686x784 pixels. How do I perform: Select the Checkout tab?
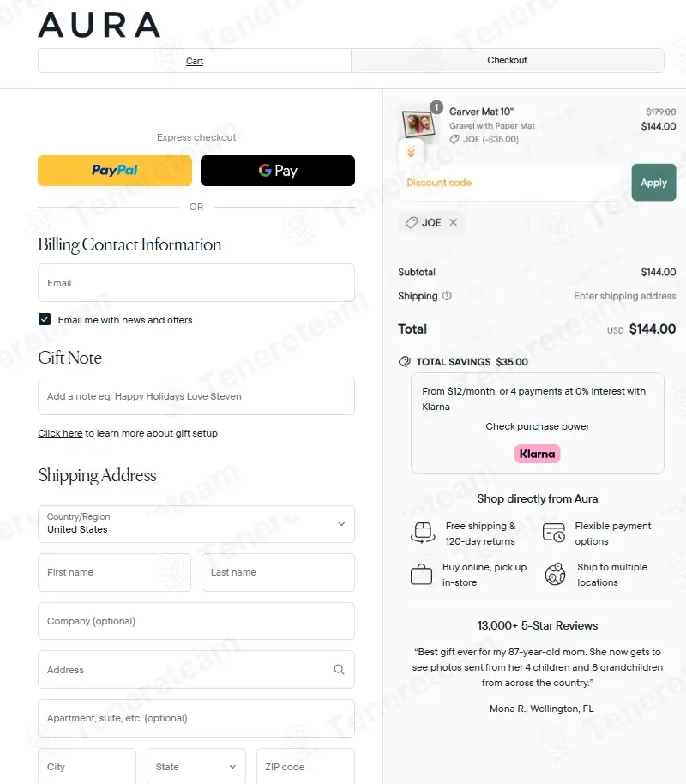[507, 61]
